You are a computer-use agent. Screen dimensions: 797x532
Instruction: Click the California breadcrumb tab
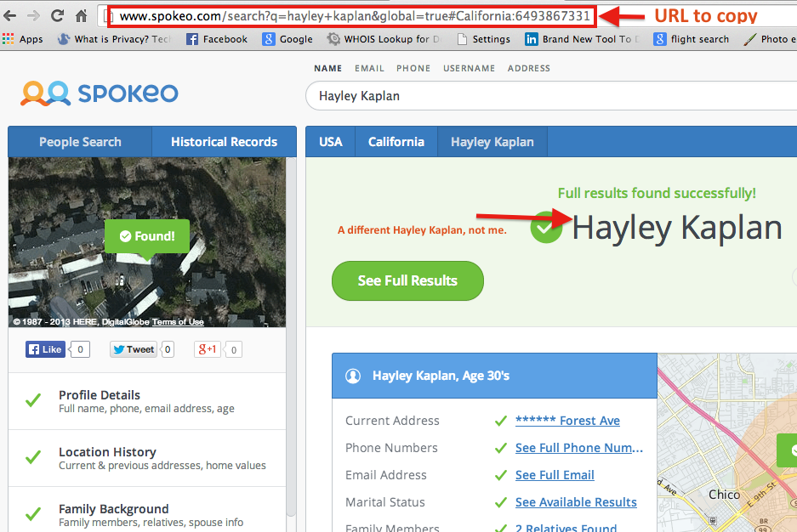[x=396, y=142]
